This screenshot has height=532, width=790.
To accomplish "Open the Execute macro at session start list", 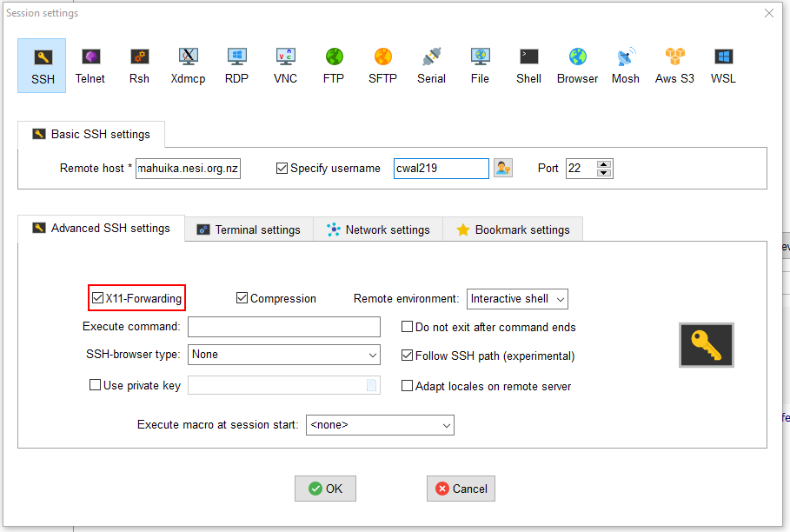I will point(380,425).
